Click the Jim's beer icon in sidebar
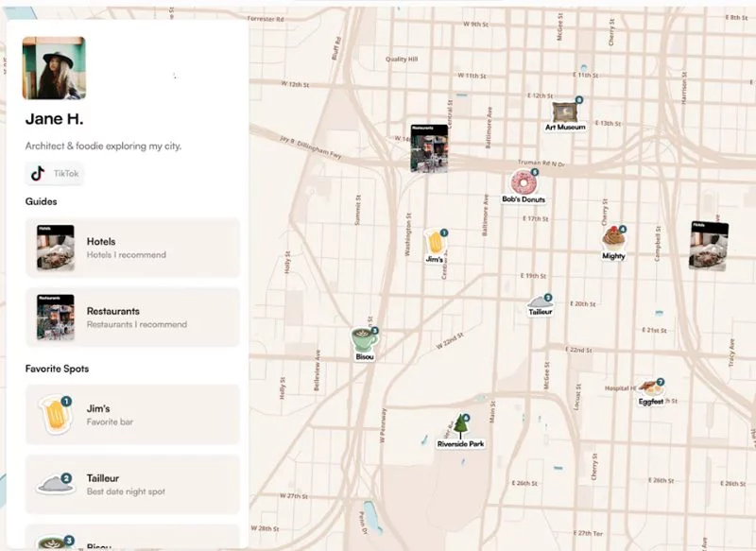 [x=56, y=415]
